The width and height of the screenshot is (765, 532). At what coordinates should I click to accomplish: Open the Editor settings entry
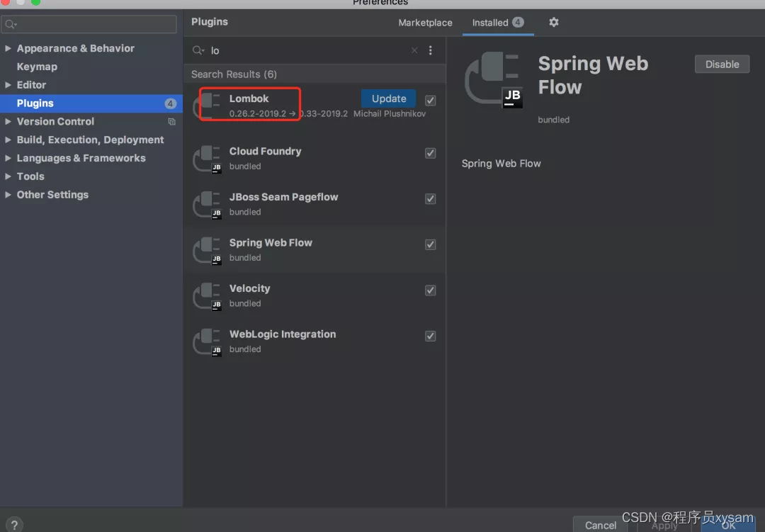click(x=31, y=85)
